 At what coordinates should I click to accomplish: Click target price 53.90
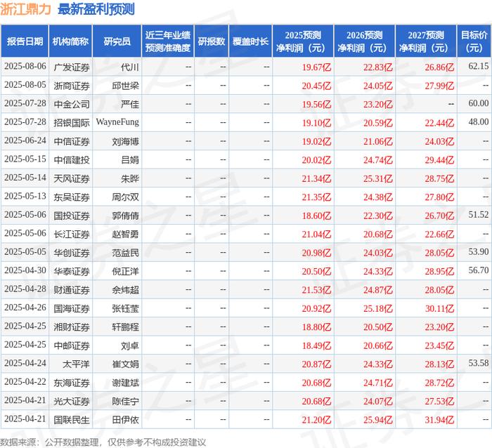click(x=479, y=252)
